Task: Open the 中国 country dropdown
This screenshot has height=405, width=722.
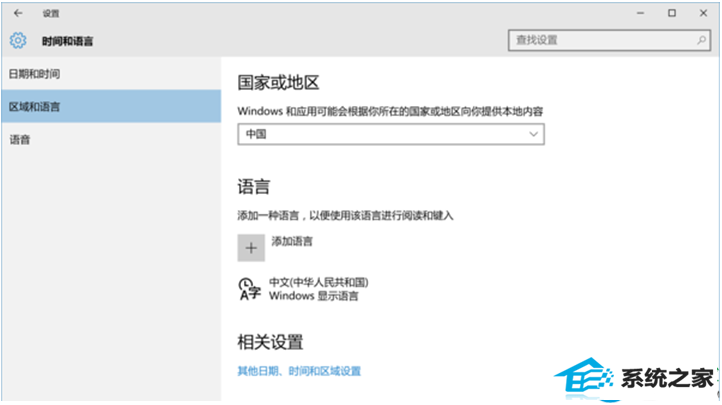Action: tap(391, 134)
